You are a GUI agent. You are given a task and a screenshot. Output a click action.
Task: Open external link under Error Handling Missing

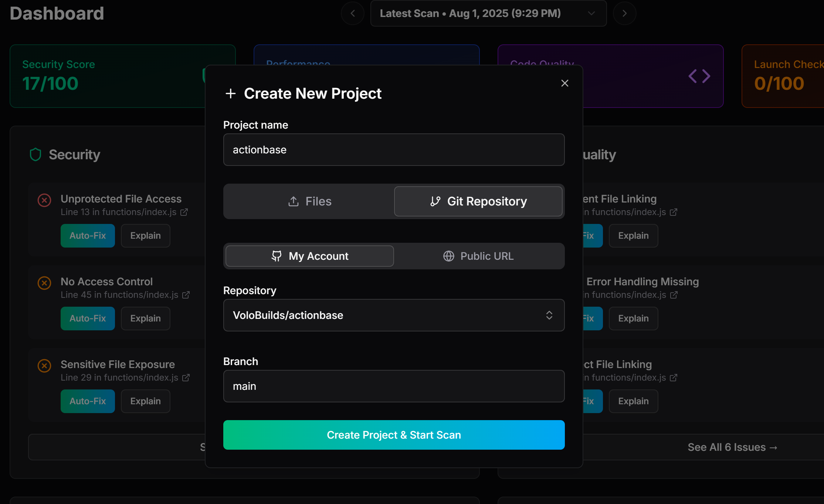coord(674,295)
